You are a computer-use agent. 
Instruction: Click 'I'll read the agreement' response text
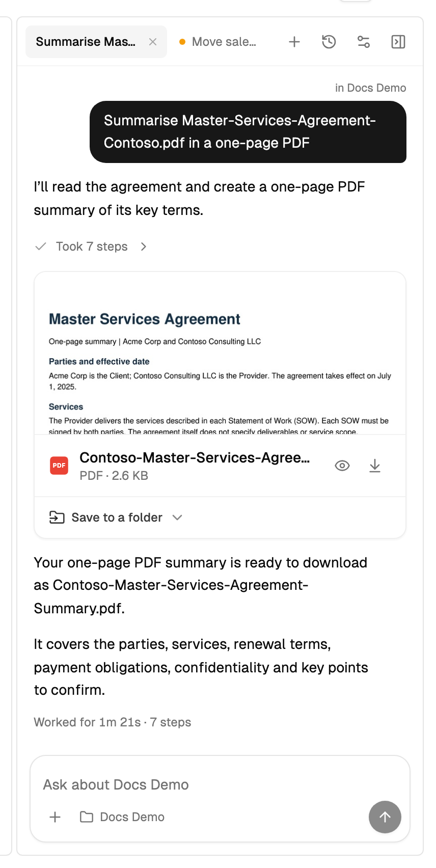point(200,198)
